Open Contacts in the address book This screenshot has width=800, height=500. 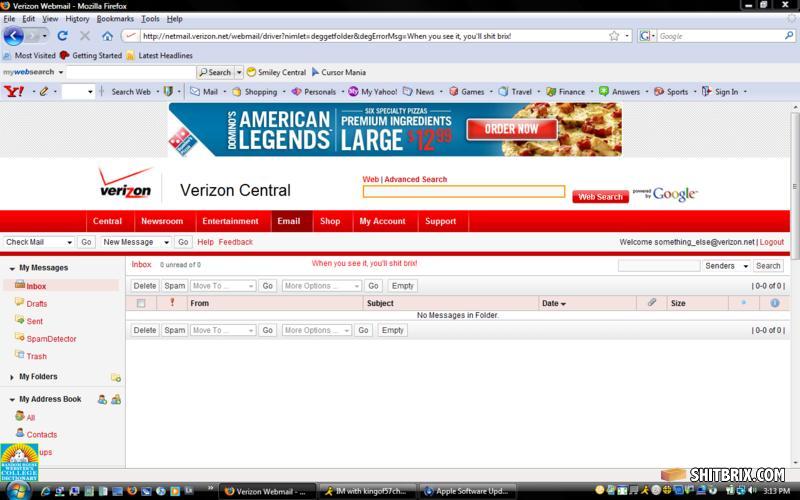tap(41, 435)
